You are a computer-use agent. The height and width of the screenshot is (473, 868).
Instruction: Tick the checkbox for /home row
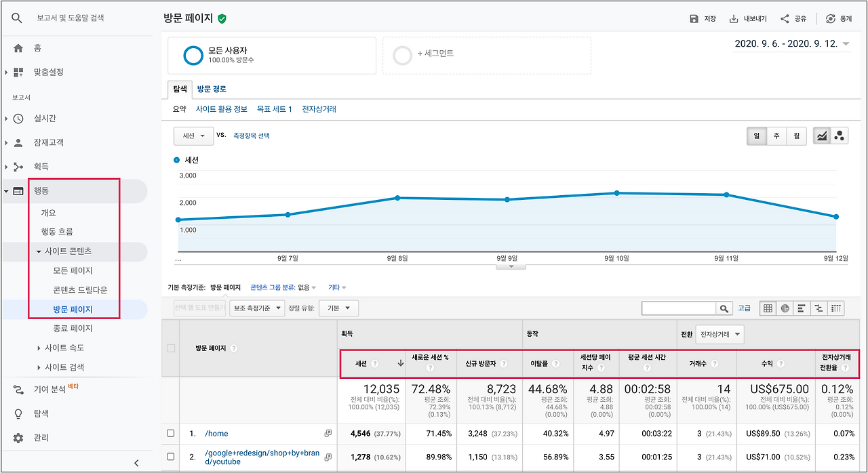pos(171,433)
